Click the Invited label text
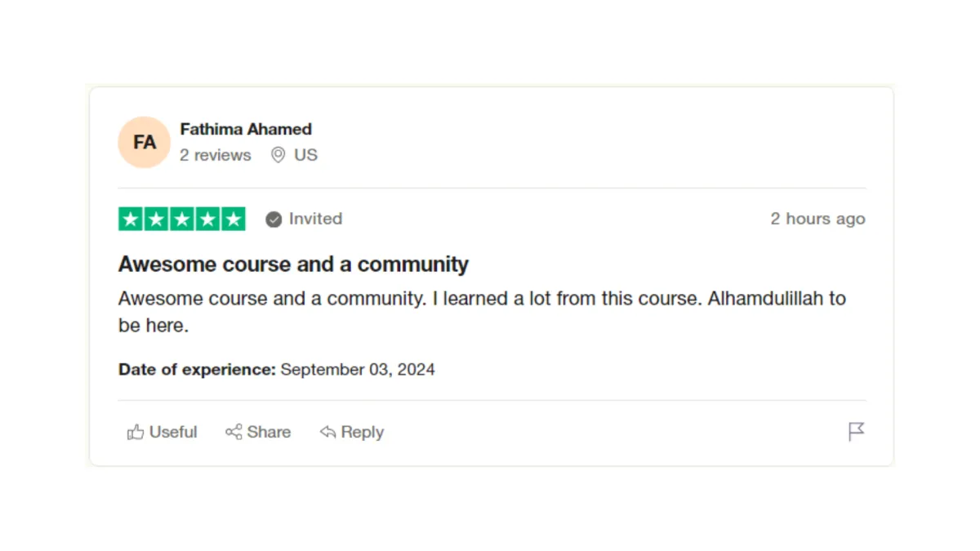The width and height of the screenshot is (980, 551). (315, 219)
